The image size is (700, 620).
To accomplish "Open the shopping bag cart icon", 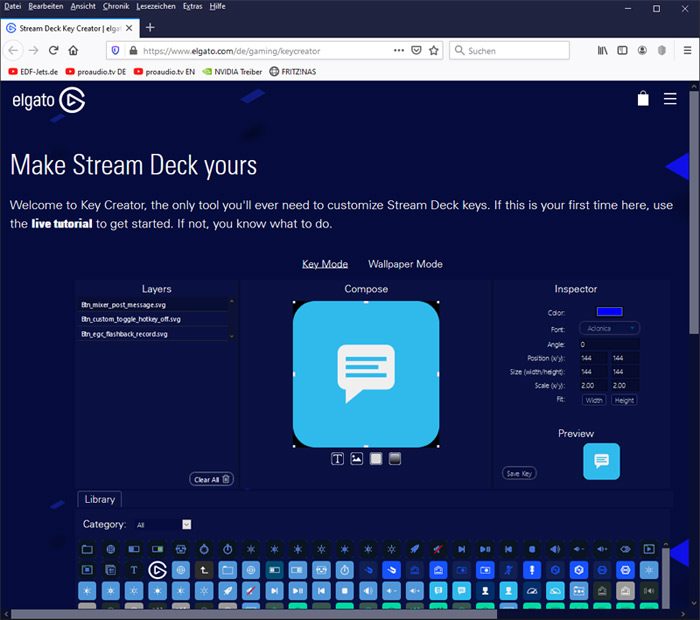I will tap(643, 99).
